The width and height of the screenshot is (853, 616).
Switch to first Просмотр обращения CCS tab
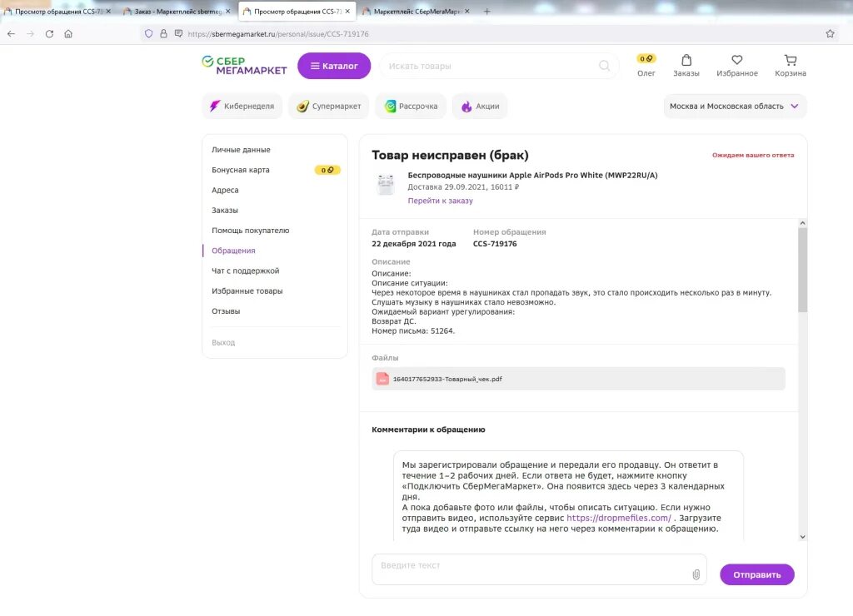coord(57,11)
